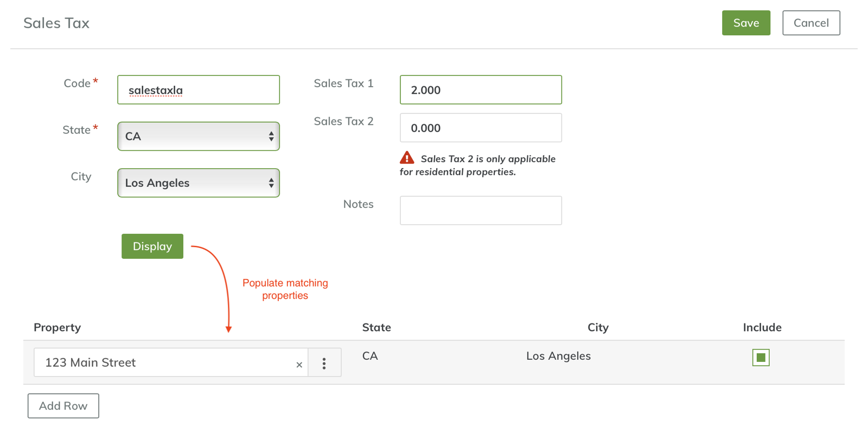The image size is (868, 427).
Task: Open the City dropdown showing Los Angeles
Action: coord(199,183)
